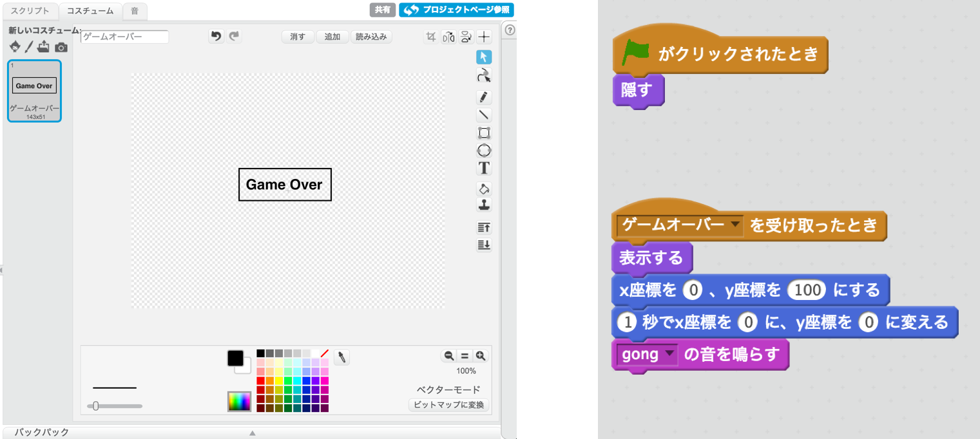Upload costume from file icon

pyautogui.click(x=44, y=47)
